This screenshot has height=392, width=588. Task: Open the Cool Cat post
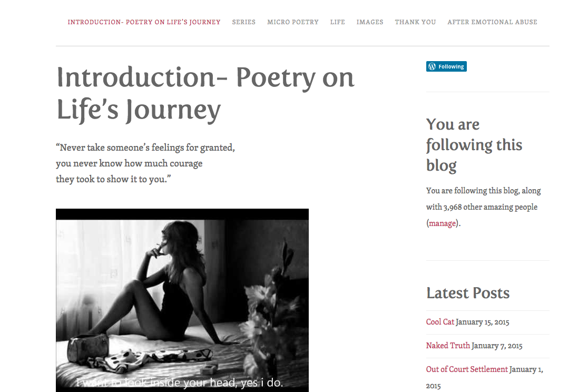point(440,322)
